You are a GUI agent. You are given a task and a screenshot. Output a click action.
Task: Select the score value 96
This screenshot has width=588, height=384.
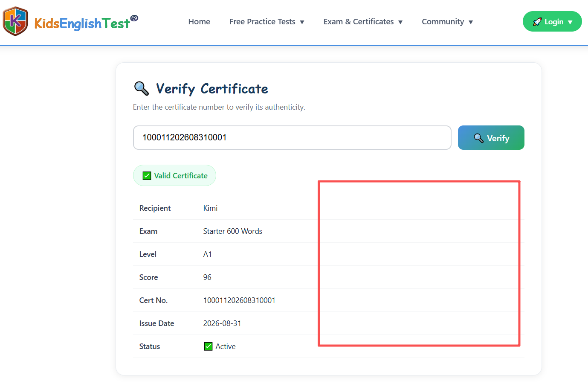[x=207, y=277]
